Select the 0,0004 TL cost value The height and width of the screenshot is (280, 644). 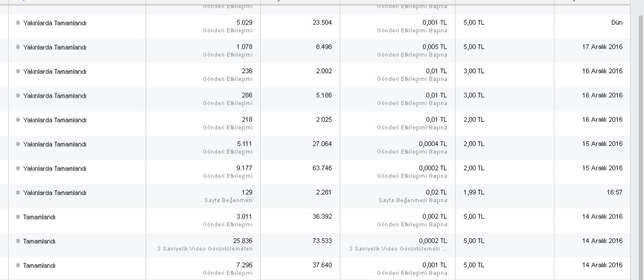tap(433, 144)
